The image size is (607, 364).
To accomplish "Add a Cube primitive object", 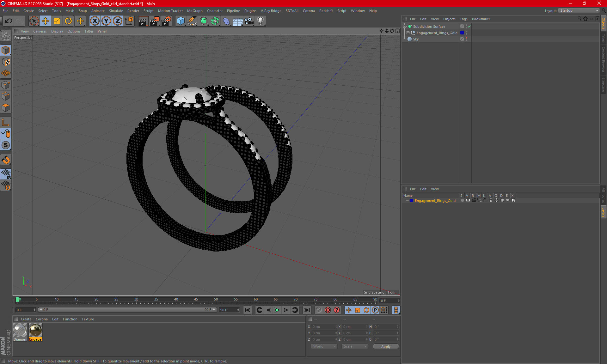I will [x=181, y=21].
